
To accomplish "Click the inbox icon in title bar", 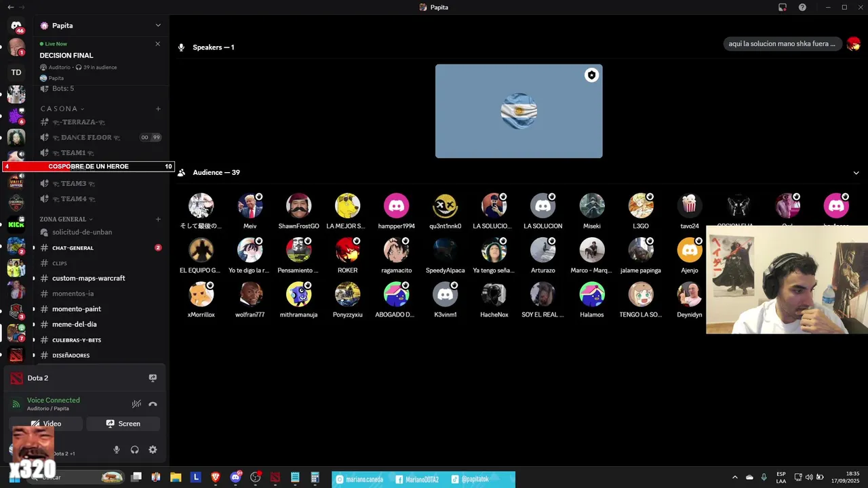I will click(783, 7).
